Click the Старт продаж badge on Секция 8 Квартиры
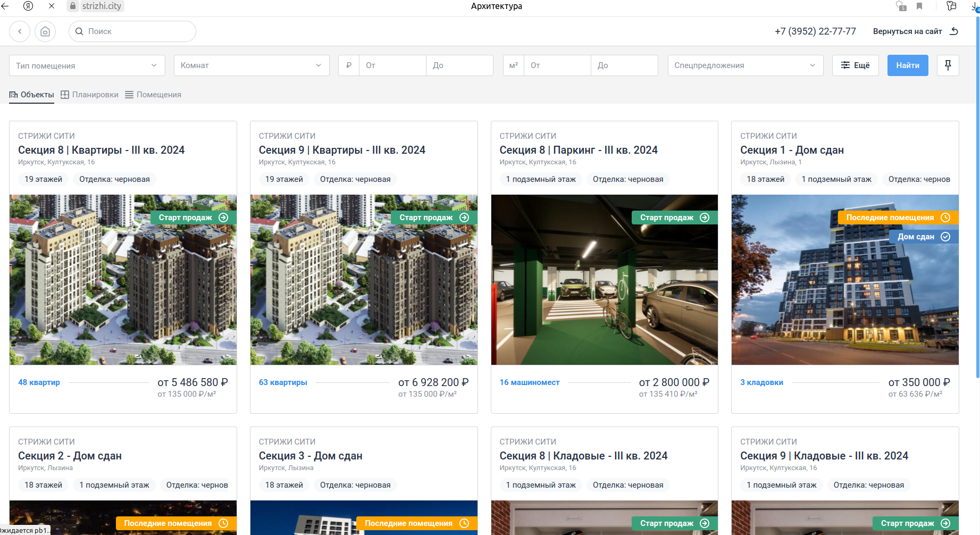The width and height of the screenshot is (980, 535). tap(194, 218)
